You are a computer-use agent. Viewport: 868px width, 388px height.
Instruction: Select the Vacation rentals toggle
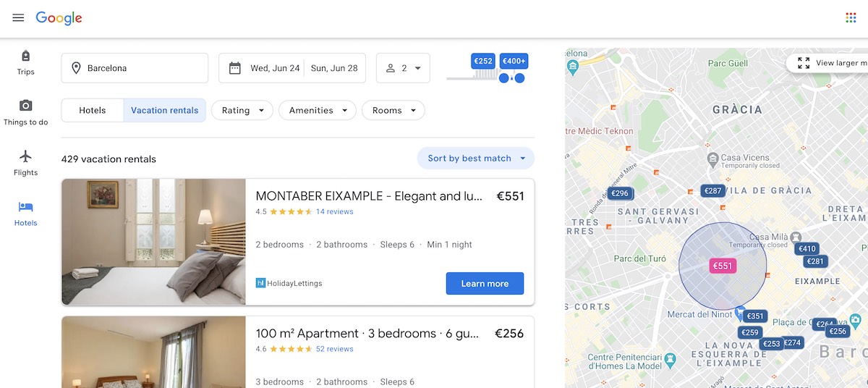point(165,110)
